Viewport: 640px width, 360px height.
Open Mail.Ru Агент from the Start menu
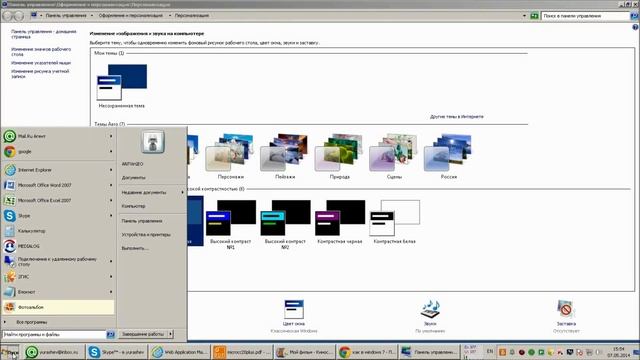pyautogui.click(x=58, y=136)
